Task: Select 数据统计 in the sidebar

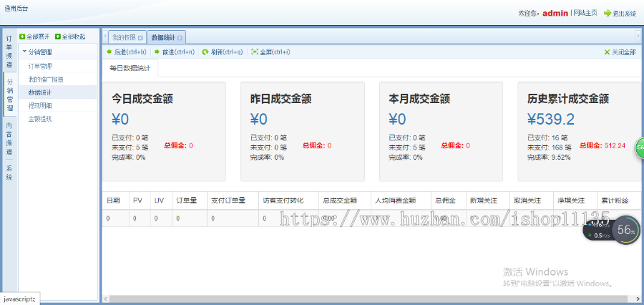Action: [x=40, y=92]
